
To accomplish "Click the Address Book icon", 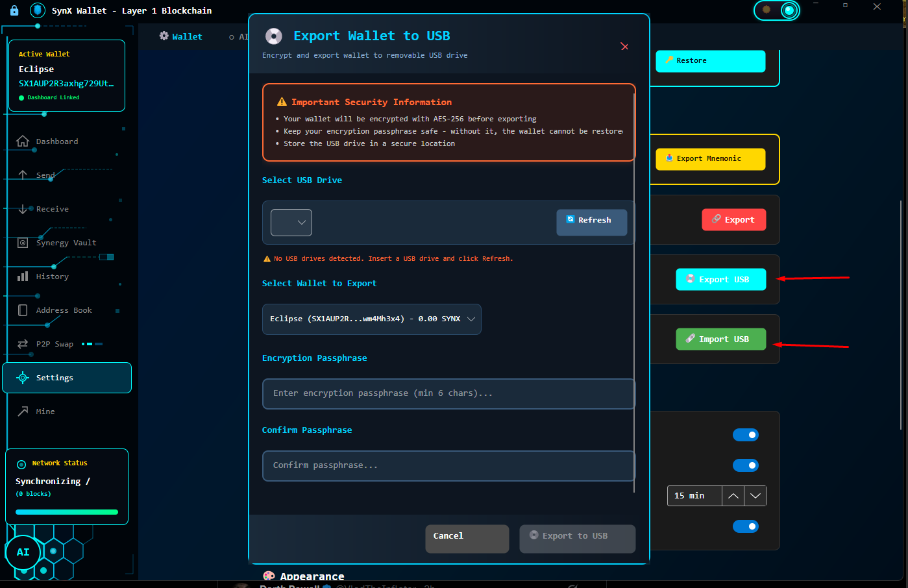I will (23, 310).
